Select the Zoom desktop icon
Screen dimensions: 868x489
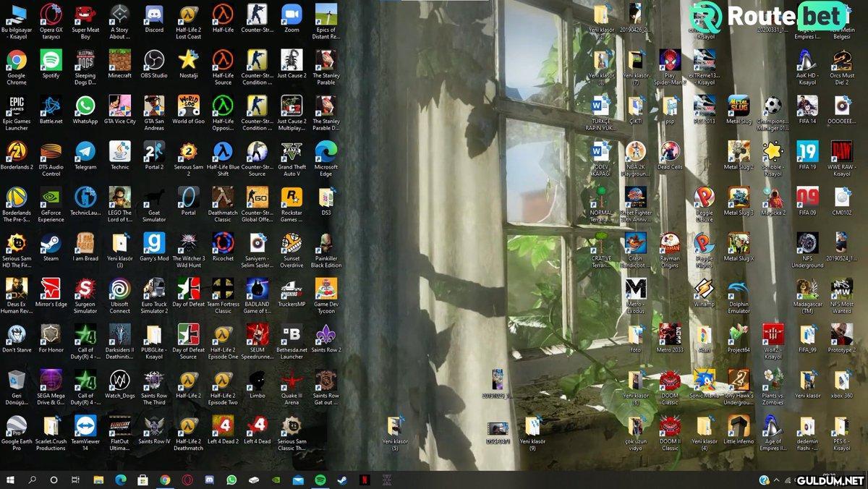pyautogui.click(x=292, y=14)
